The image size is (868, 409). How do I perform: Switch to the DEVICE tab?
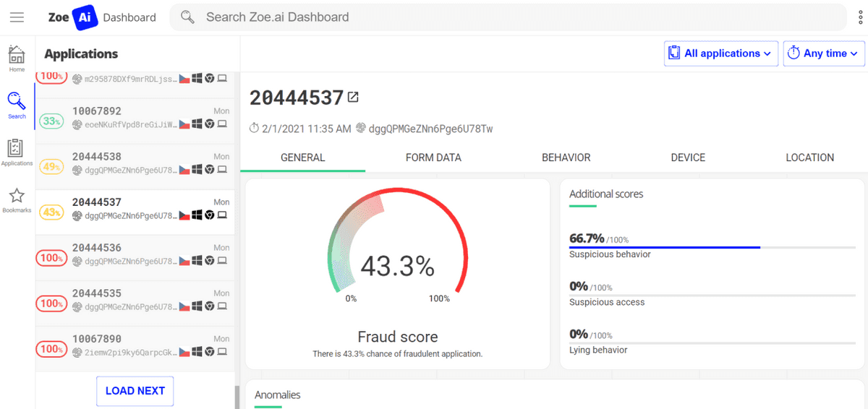[688, 158]
